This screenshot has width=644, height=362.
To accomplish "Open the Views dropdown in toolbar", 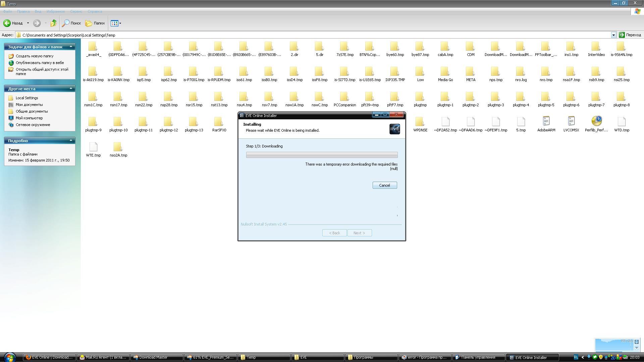I will (120, 23).
